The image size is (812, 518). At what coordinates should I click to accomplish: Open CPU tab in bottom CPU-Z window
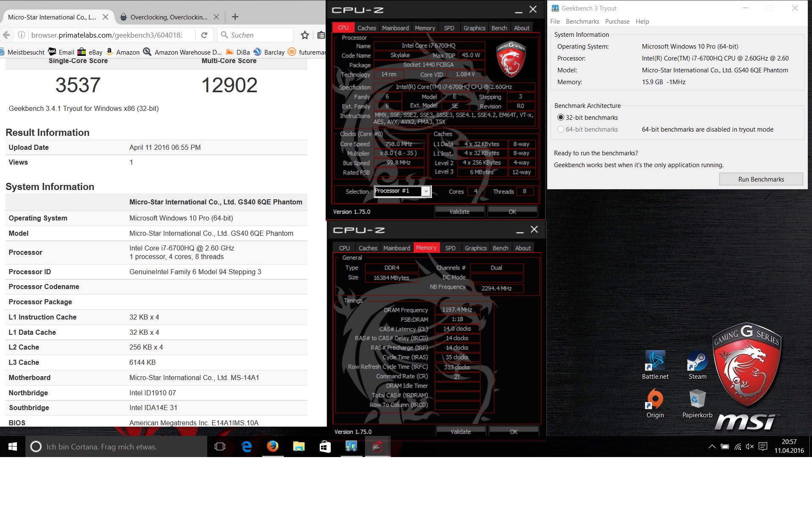click(x=344, y=248)
